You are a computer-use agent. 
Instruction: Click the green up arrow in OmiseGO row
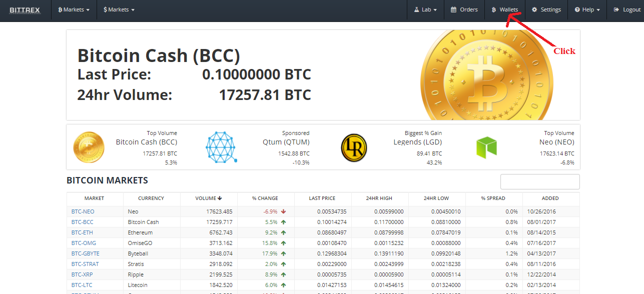pyautogui.click(x=284, y=243)
